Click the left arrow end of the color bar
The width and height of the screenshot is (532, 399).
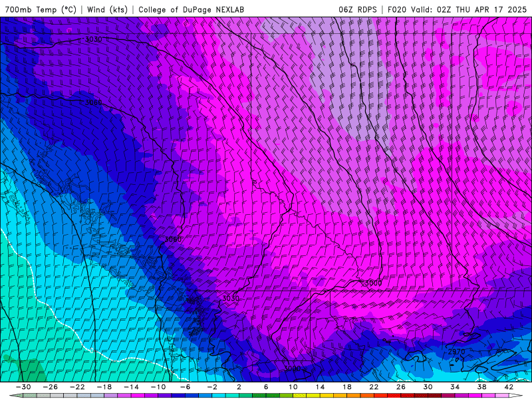(15, 396)
